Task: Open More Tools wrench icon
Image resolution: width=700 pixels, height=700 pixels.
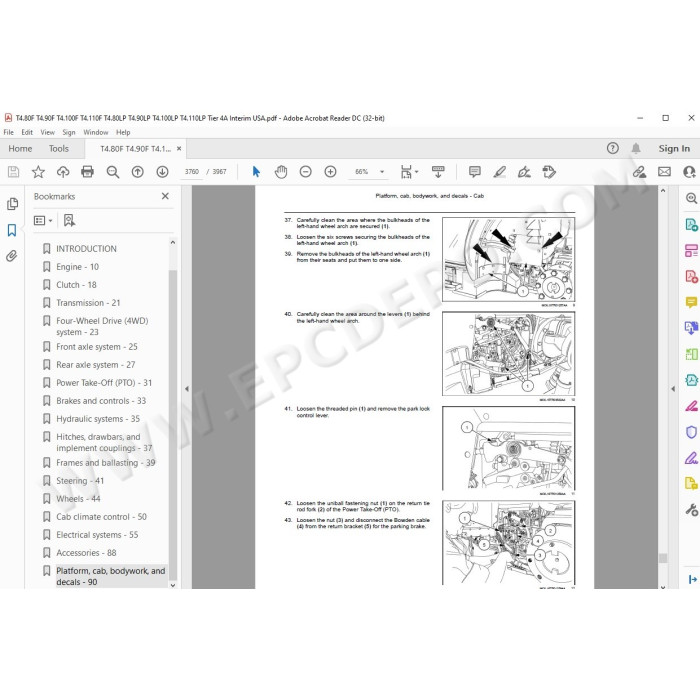Action: point(691,509)
